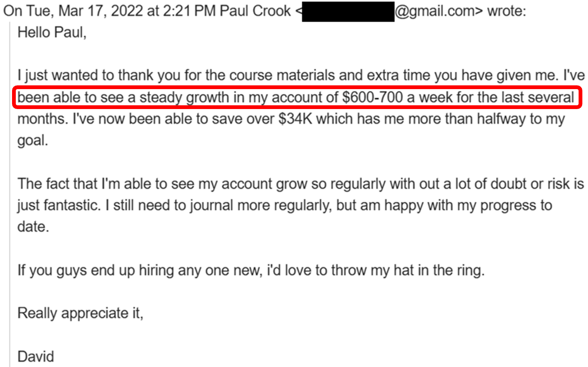Image resolution: width=588 pixels, height=367 pixels.
Task: Click the line 'The fact that I'm able to see'
Action: (x=301, y=184)
